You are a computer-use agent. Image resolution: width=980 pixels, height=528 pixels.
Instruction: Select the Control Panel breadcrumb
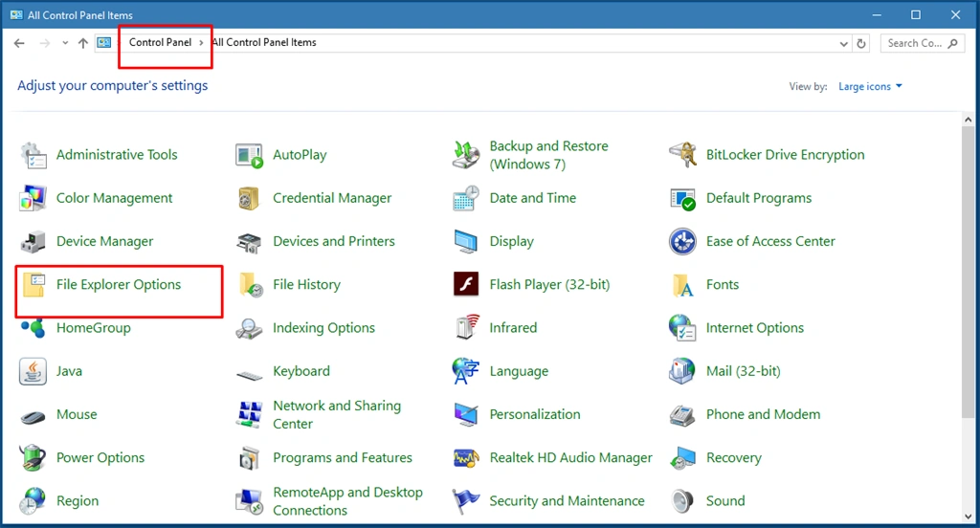(x=161, y=42)
